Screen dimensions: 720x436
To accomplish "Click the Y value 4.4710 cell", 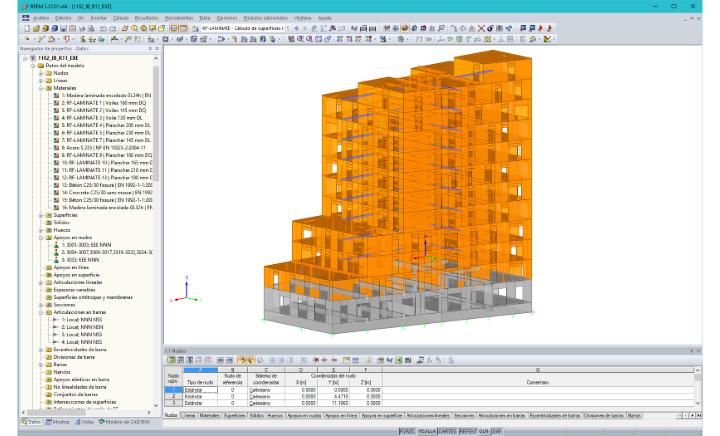I will point(333,397).
